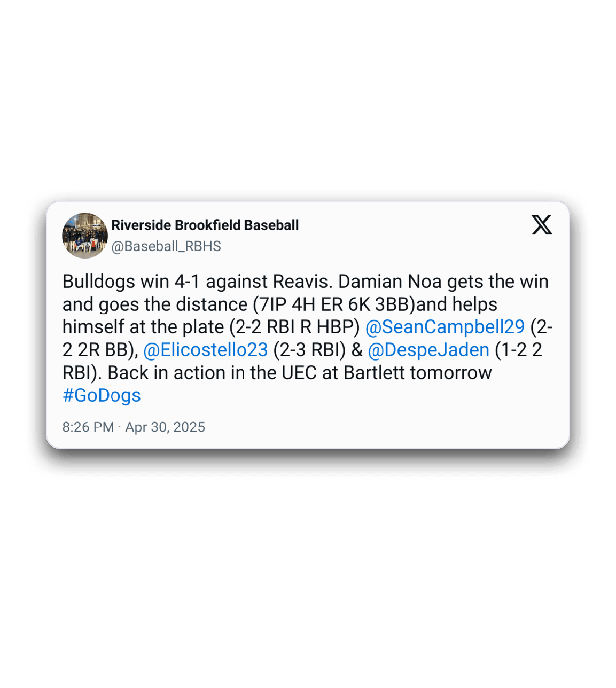Visit the @Elicostello23 mention
This screenshot has width=616, height=688.
point(206,350)
